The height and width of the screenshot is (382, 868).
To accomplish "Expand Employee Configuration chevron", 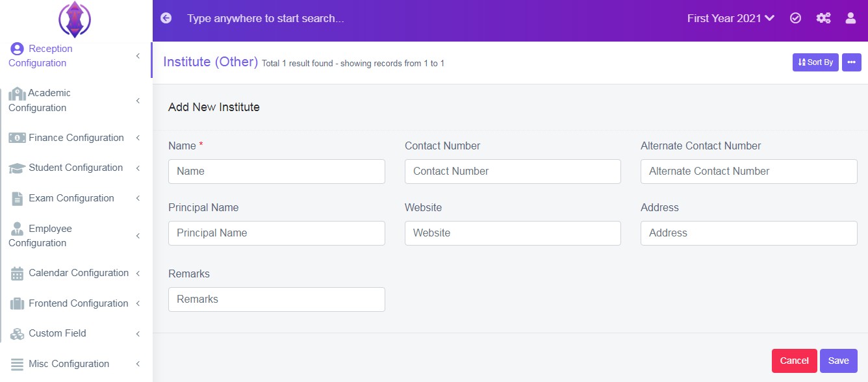I will point(138,236).
